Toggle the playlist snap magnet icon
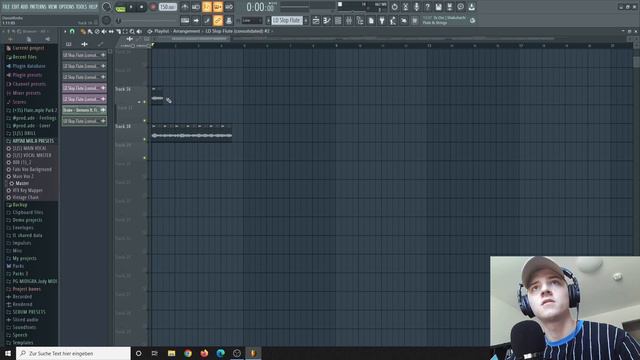 tap(72, 31)
